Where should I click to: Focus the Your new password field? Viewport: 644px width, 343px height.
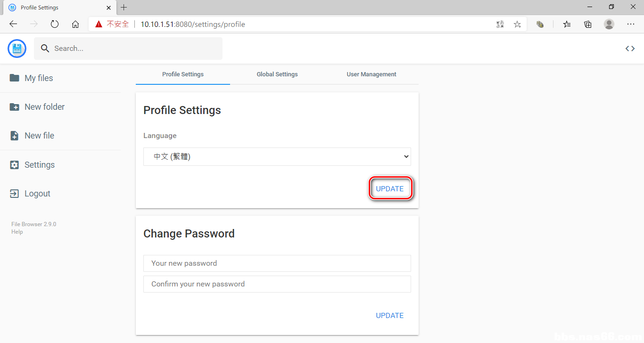click(277, 263)
